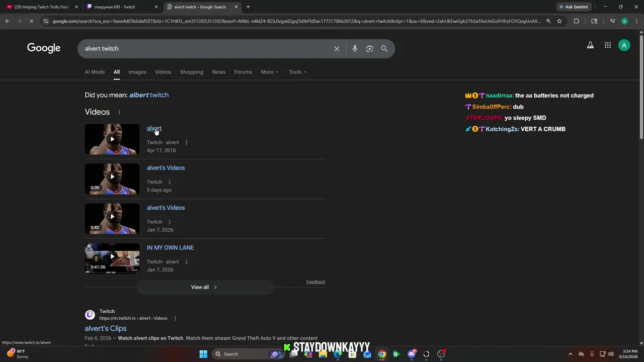Image resolution: width=644 pixels, height=362 pixels.
Task: Go back using browser back arrow
Action: 7,21
